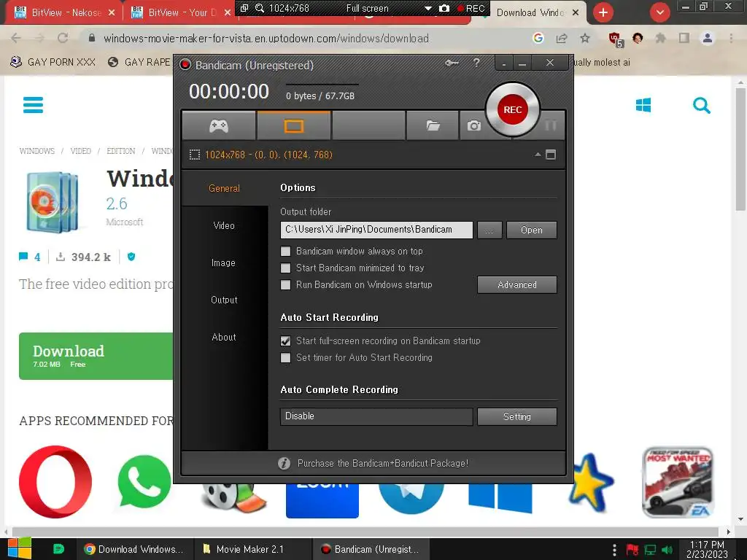The width and height of the screenshot is (747, 560).
Task: Click the REC button in top recording bar
Action: (471, 8)
